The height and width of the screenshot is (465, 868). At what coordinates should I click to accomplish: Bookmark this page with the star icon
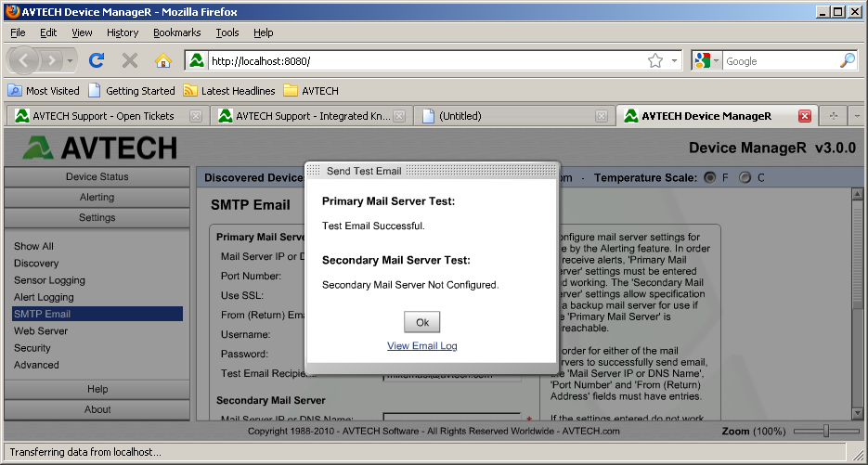click(x=655, y=60)
